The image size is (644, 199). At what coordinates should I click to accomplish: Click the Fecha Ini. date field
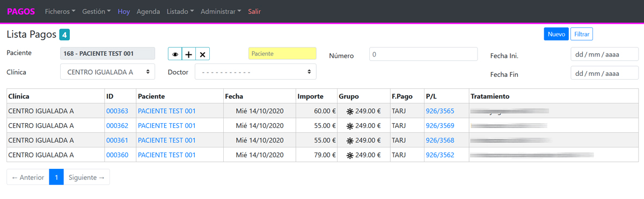[x=604, y=54]
